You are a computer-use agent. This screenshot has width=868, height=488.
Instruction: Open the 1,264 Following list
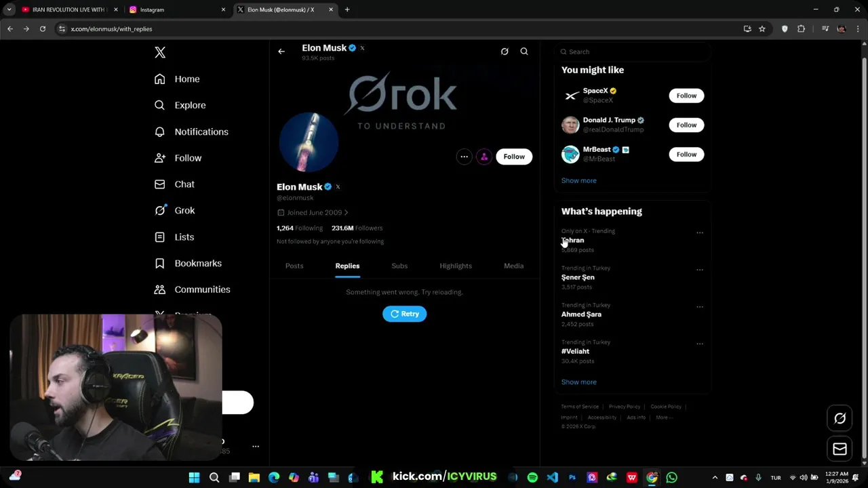[x=300, y=228]
